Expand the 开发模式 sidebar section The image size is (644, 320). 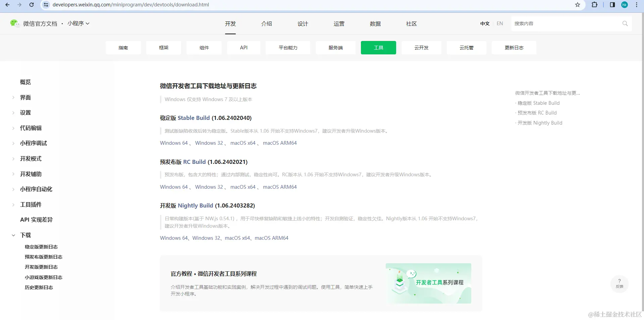click(x=13, y=158)
